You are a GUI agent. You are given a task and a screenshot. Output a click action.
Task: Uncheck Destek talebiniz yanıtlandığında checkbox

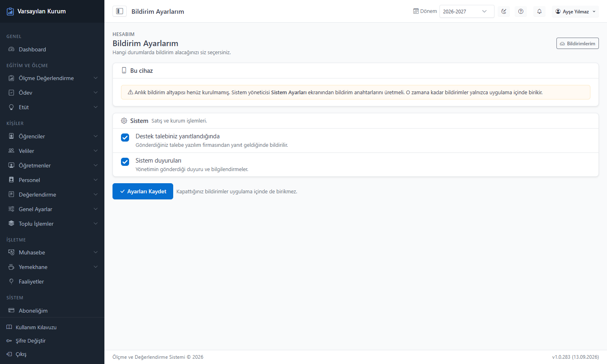[125, 138]
